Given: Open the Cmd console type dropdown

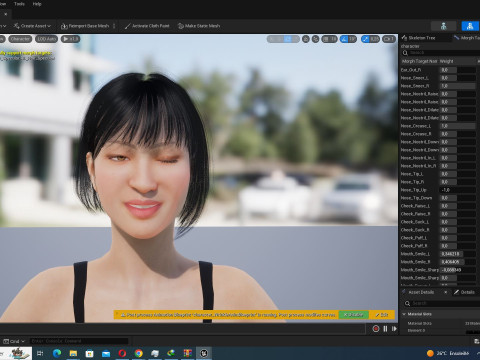Looking at the screenshot, I should point(14,341).
